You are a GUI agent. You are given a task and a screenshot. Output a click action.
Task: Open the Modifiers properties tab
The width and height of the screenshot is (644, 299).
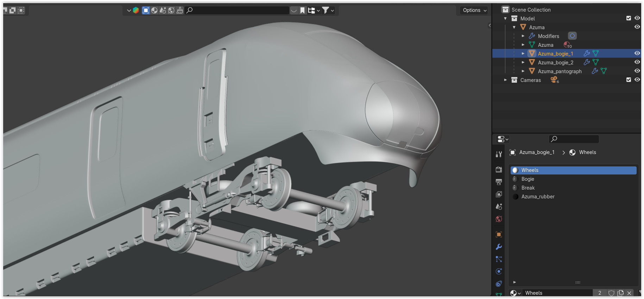tap(499, 247)
